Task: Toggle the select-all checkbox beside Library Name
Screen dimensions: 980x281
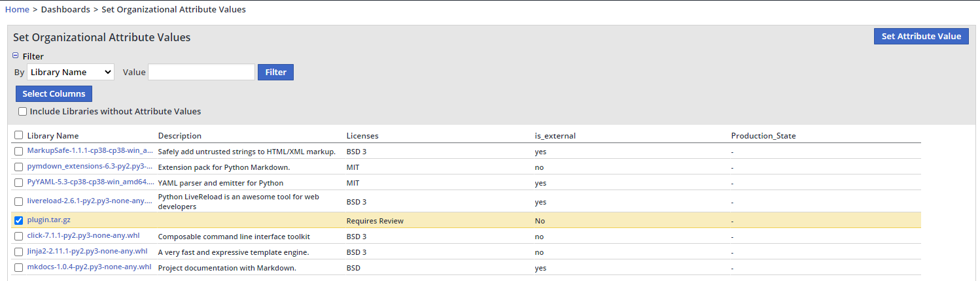Action: pos(19,135)
